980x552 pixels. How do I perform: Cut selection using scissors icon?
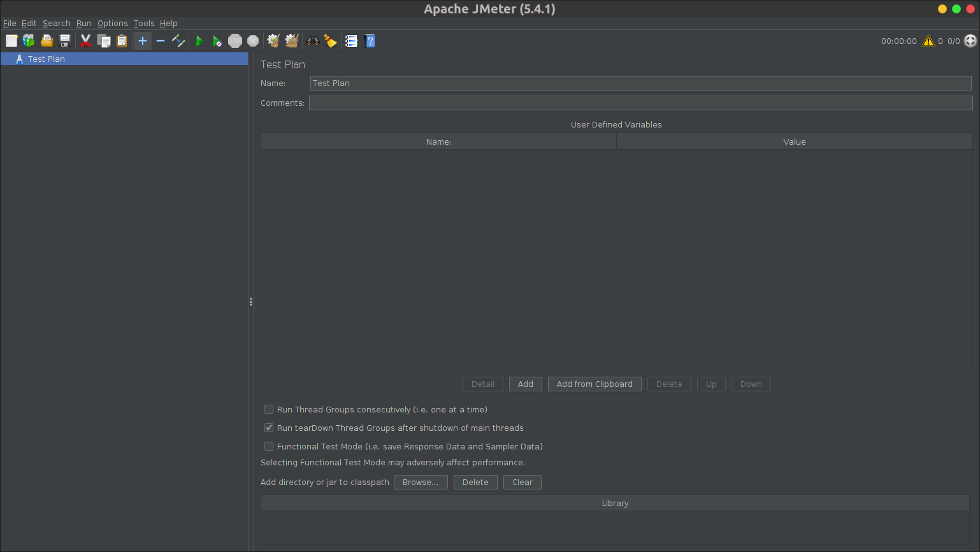(x=85, y=41)
